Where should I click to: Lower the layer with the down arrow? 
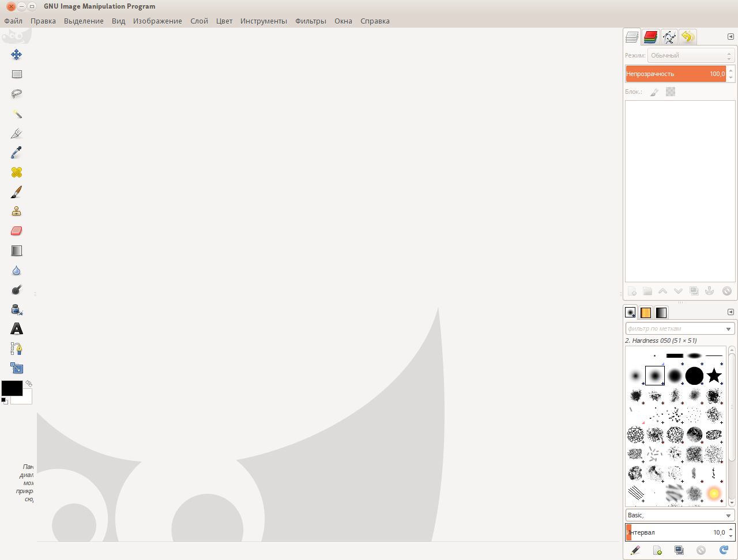679,292
